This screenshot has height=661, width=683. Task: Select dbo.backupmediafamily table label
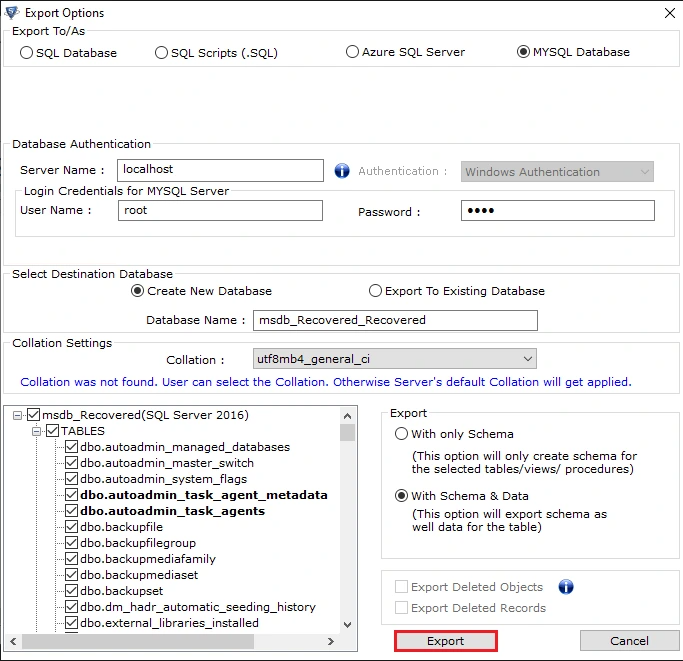(x=148, y=559)
